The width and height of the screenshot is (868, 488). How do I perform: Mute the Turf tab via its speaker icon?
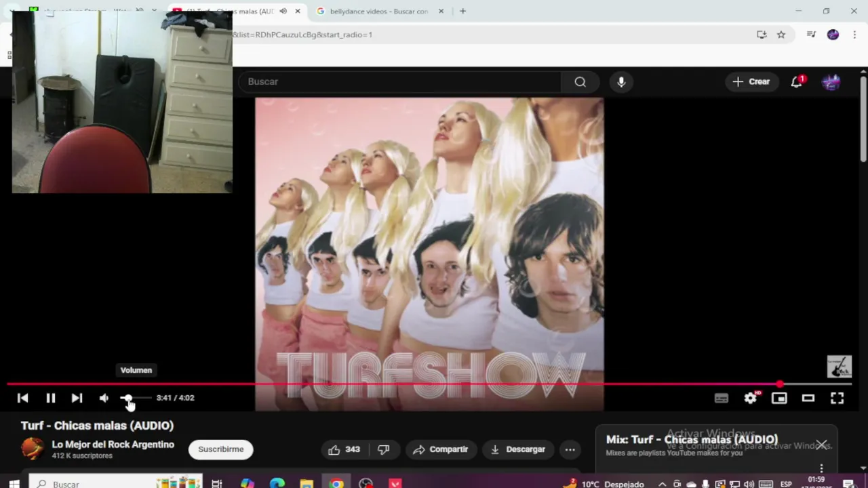point(283,11)
